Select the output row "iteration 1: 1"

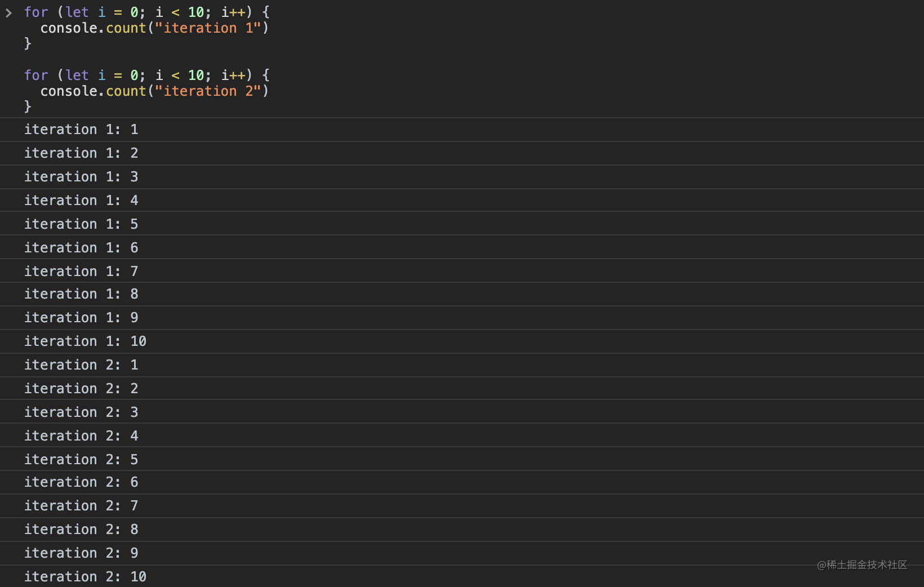coord(462,130)
